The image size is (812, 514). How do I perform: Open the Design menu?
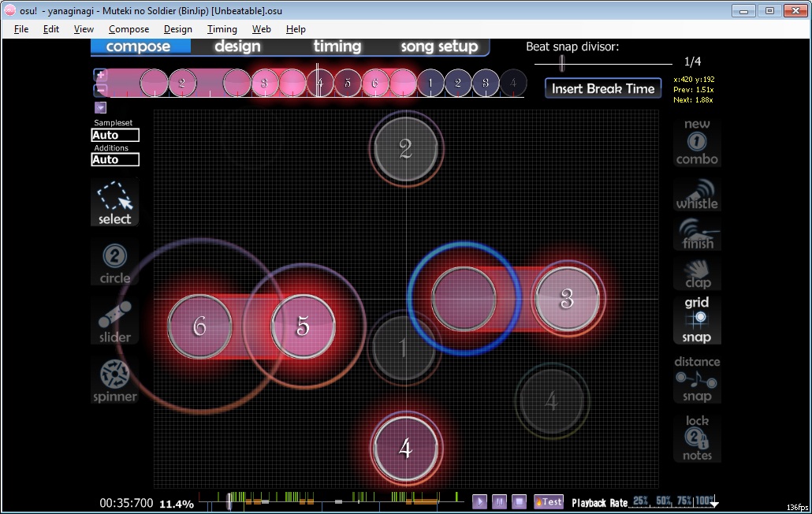[x=177, y=29]
